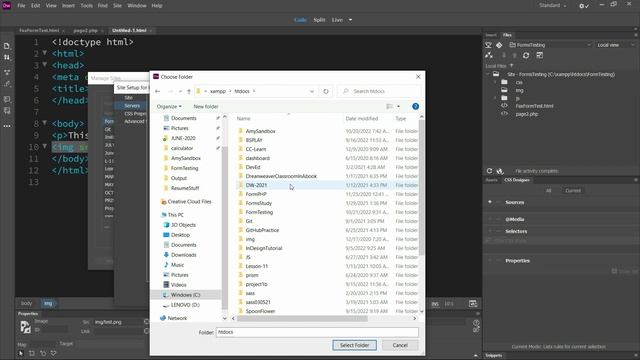This screenshot has width=640, height=360.
Task: Select LENOVO (D:) drive
Action: [185, 305]
